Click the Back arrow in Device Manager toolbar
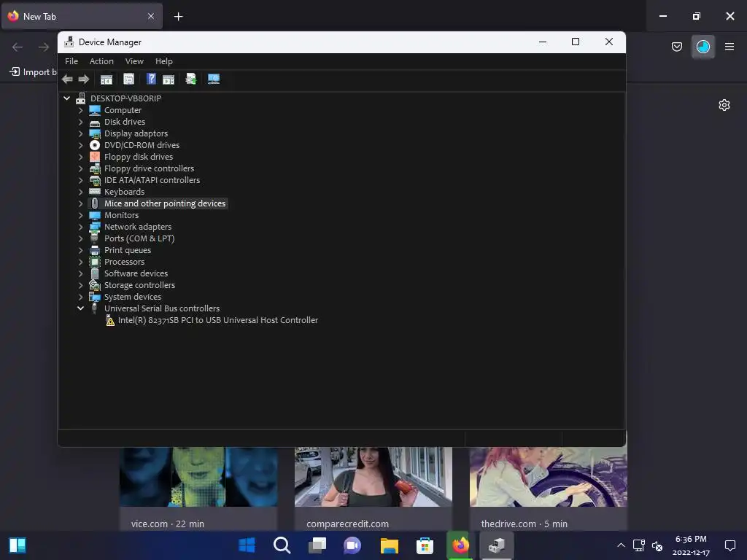Viewport: 747px width, 560px height. (x=67, y=79)
